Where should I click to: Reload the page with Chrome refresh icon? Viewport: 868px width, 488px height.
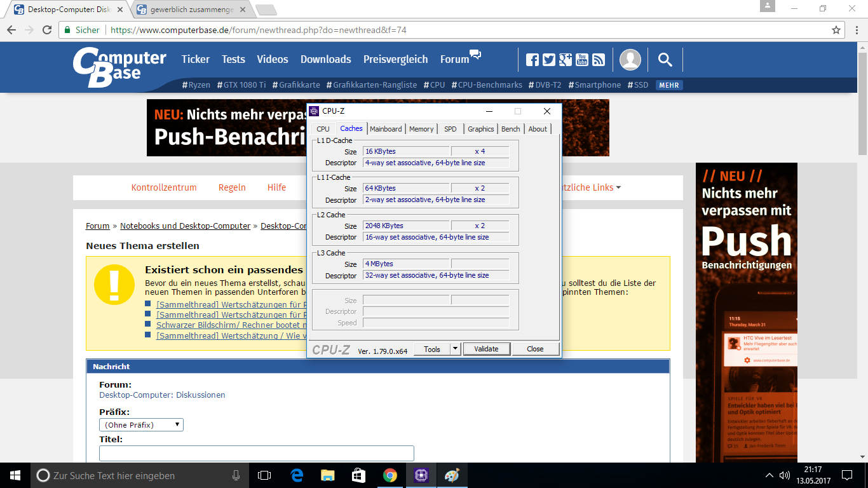click(x=47, y=30)
